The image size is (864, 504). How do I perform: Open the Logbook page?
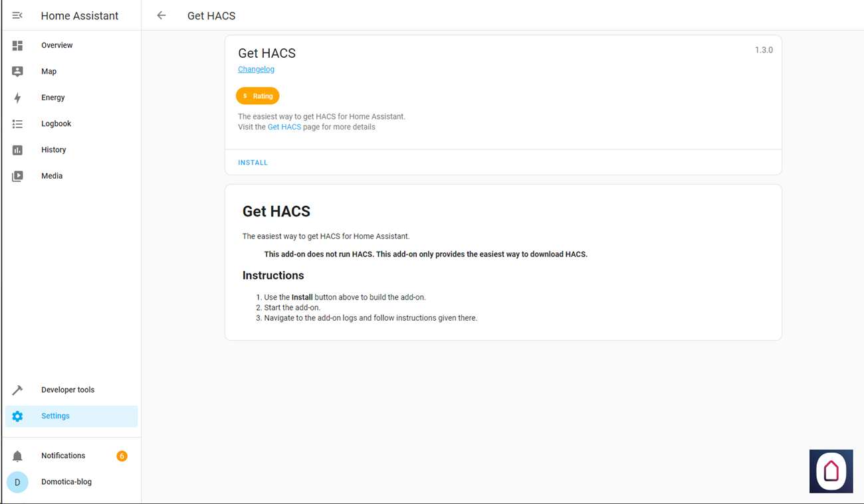pos(71,124)
